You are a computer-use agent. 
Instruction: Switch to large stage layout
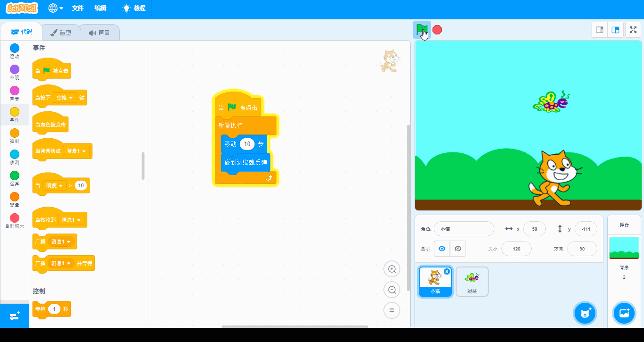616,30
